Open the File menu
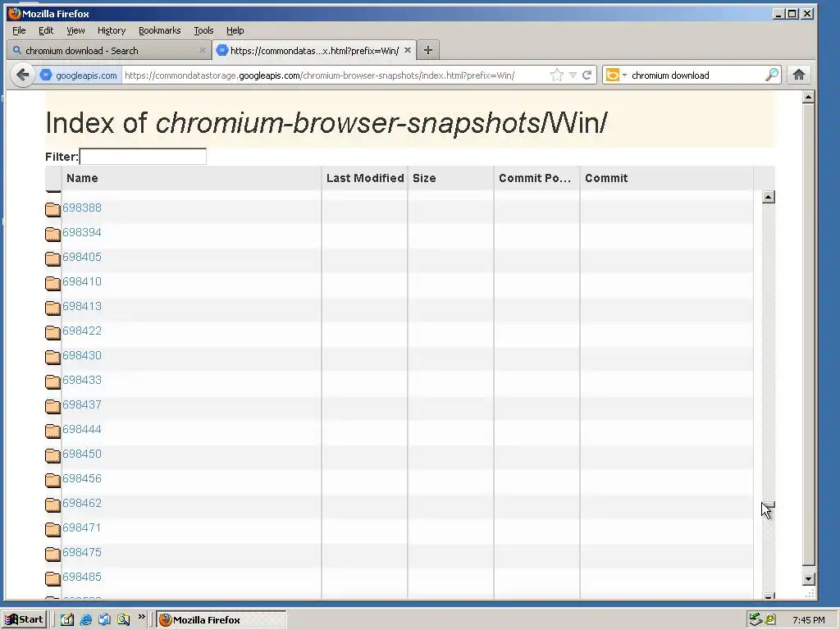The image size is (840, 630). pyautogui.click(x=19, y=30)
